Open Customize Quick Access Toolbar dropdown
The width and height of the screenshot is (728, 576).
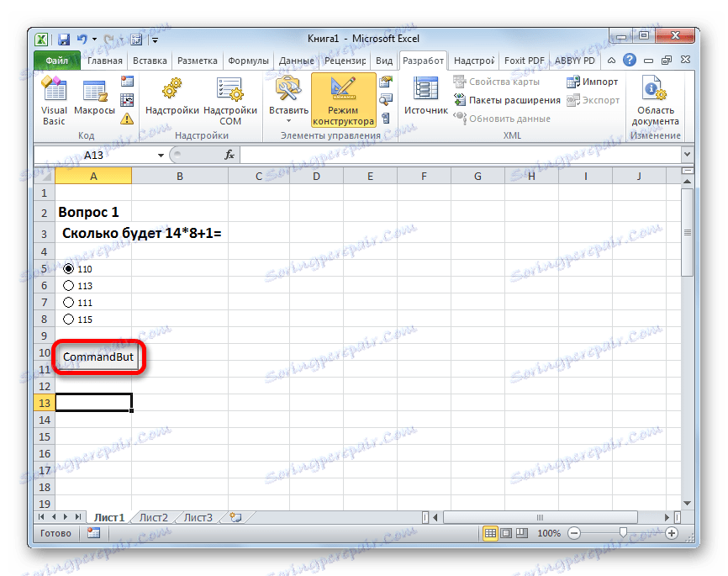point(155,40)
